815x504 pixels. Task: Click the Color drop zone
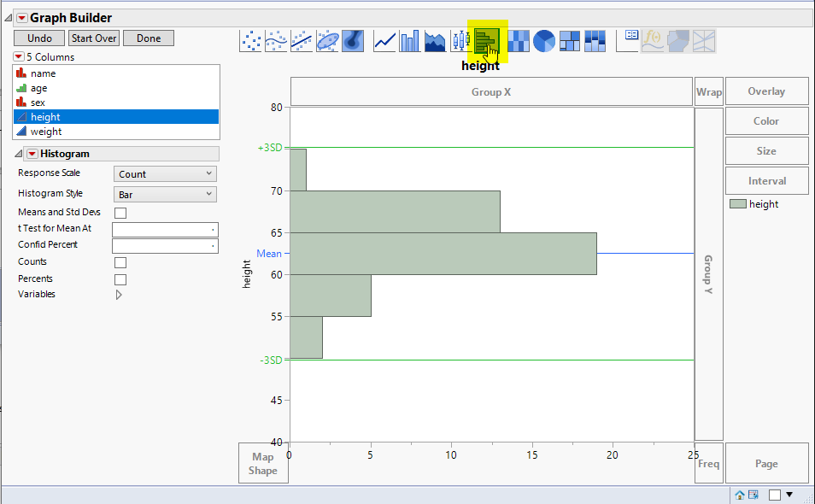click(766, 121)
